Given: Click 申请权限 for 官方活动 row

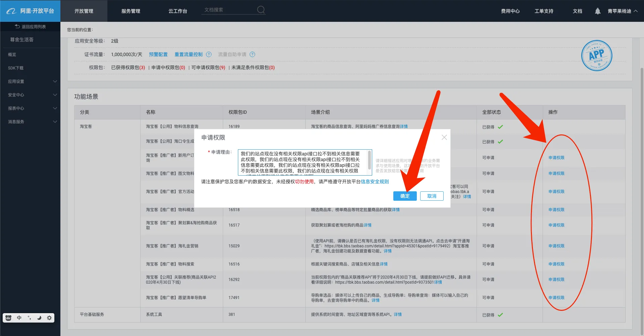Looking at the screenshot, I should [x=556, y=192].
